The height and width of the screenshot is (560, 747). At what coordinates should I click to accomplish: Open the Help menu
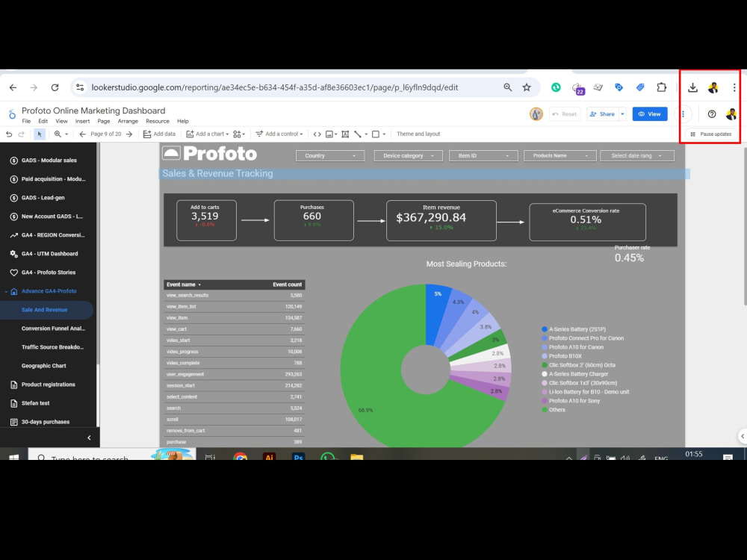point(183,122)
